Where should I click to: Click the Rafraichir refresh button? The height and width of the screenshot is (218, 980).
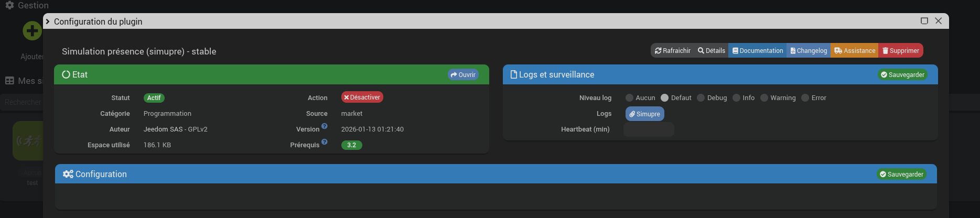pyautogui.click(x=673, y=51)
